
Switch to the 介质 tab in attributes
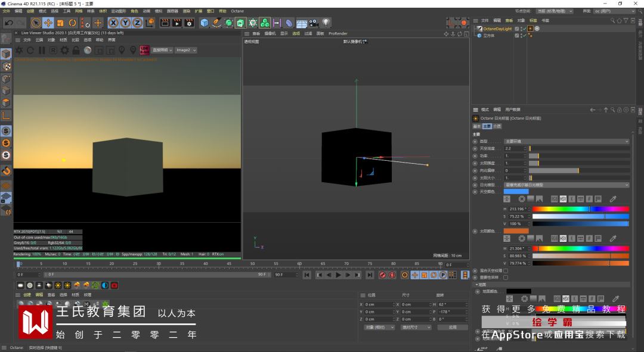(x=497, y=126)
